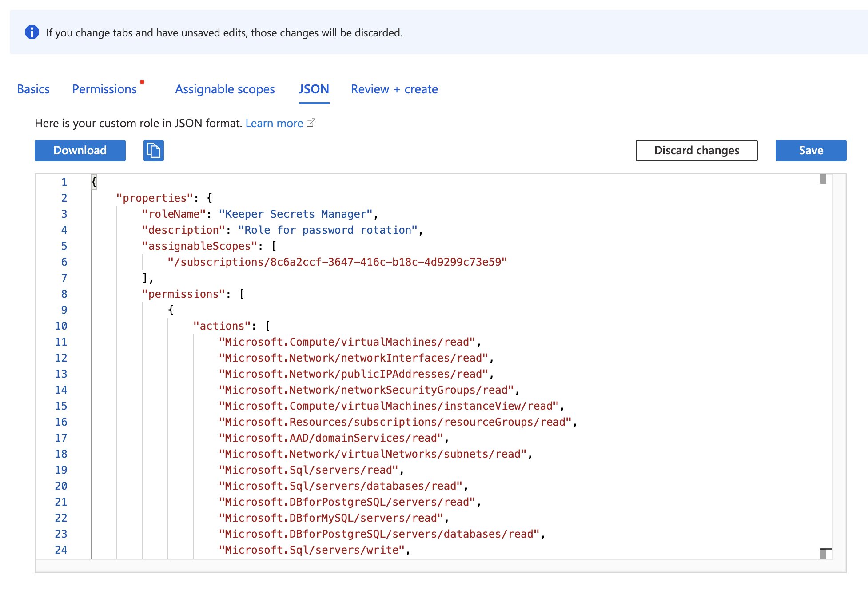Click the editor vertical scrollbar thumb

823,179
